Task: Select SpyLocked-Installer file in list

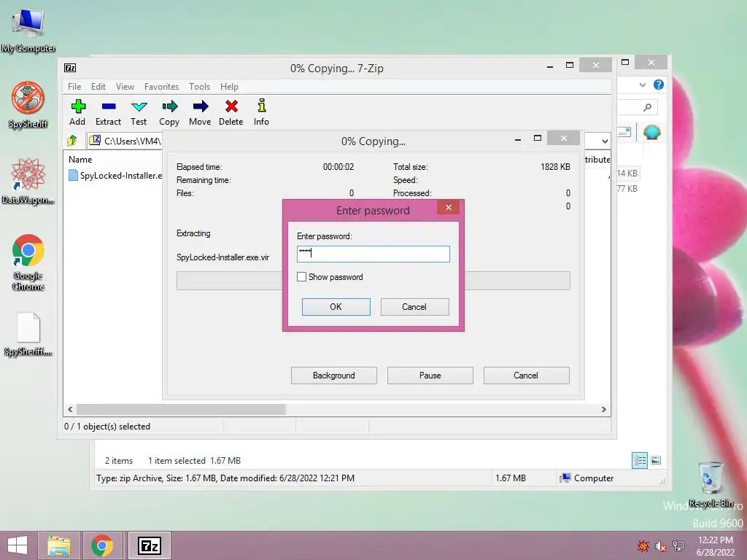Action: pos(115,175)
